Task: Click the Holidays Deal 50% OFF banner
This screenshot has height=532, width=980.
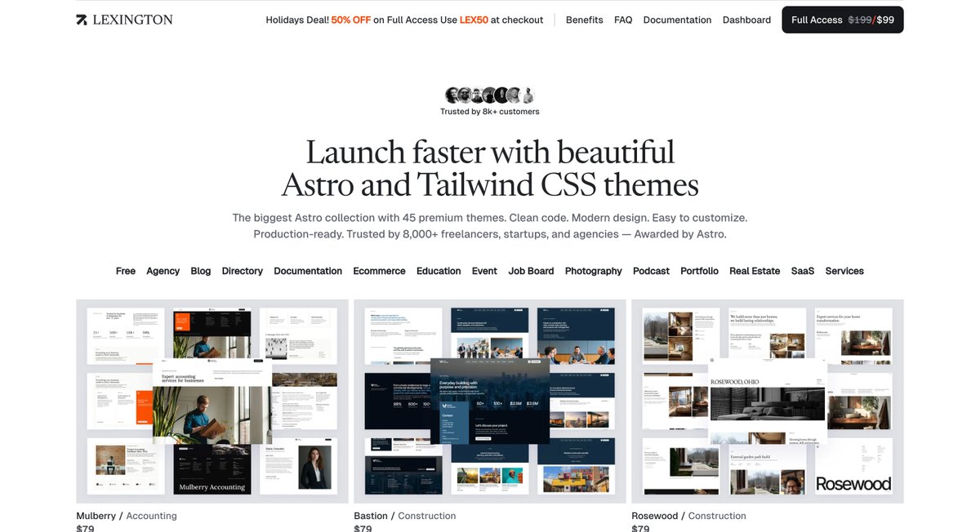Action: [404, 20]
